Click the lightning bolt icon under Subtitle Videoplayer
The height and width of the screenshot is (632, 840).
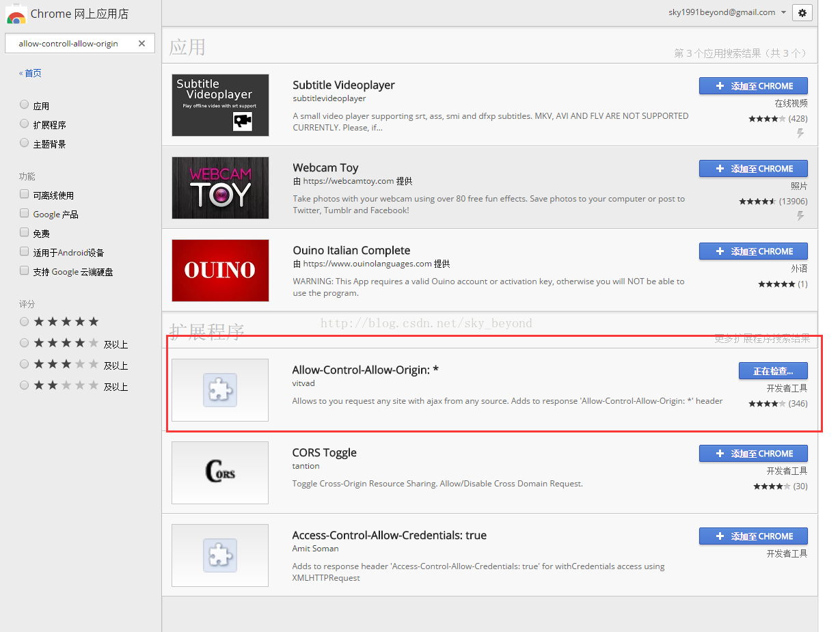coord(800,133)
